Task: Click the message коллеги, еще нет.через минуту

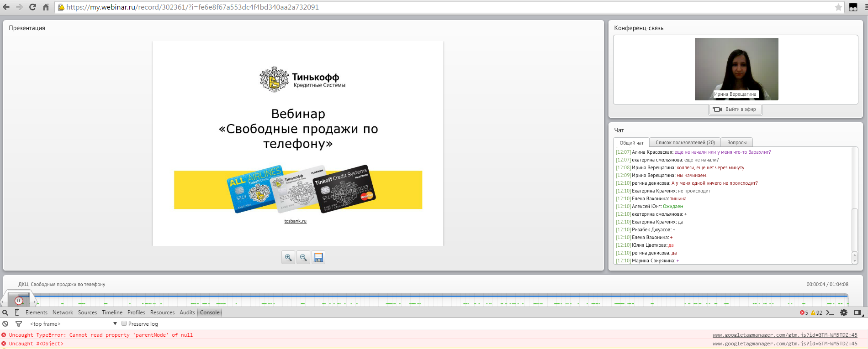Action: [710, 168]
